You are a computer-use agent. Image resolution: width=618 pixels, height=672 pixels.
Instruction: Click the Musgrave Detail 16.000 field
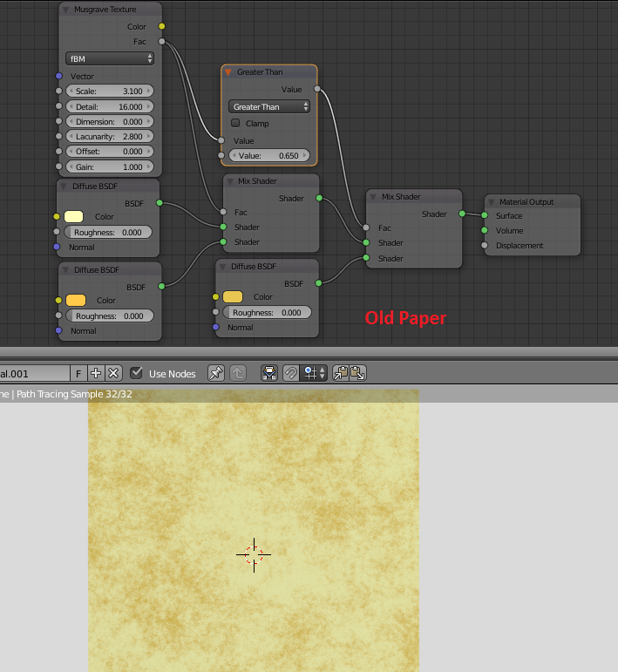(110, 106)
